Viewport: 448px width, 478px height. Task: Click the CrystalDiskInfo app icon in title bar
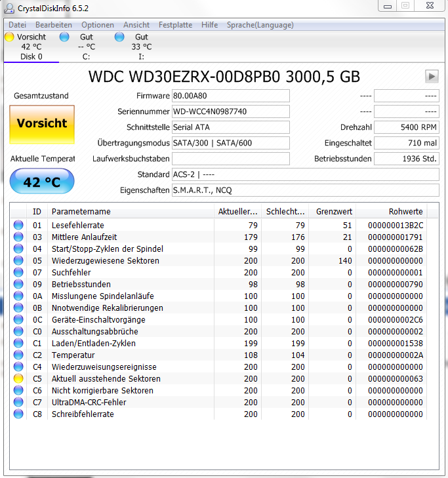click(x=9, y=9)
